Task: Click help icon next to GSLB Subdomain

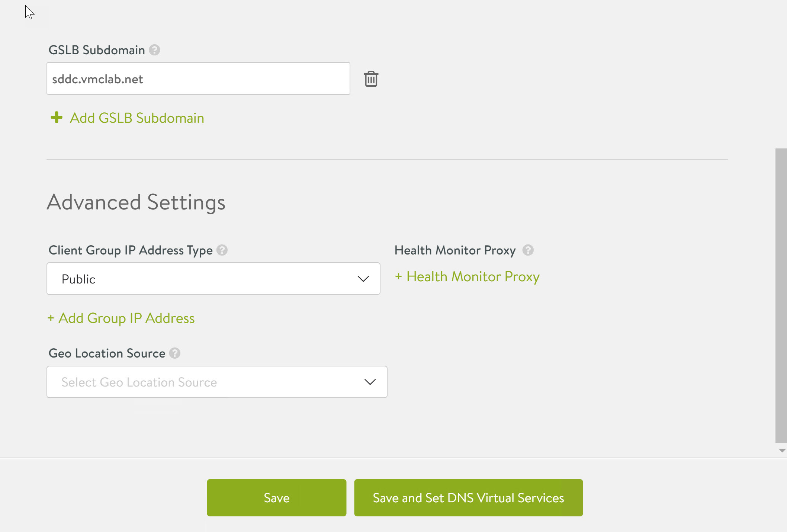Action: 154,50
